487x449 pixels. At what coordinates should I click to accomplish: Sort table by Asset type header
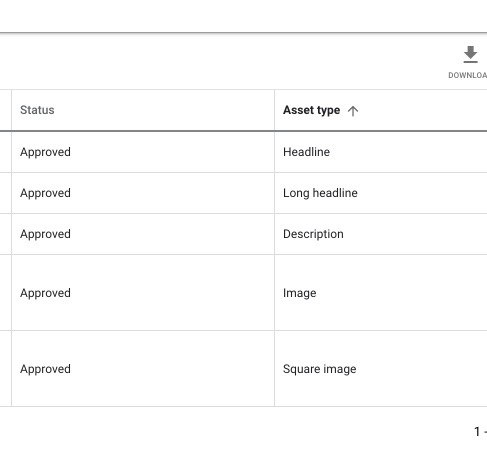(311, 110)
